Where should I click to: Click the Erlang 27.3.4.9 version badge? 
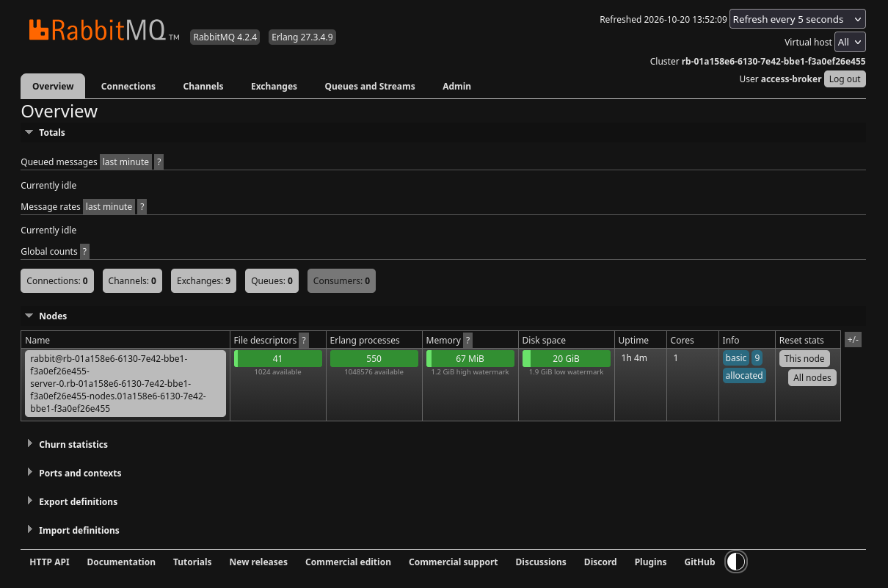pos(302,37)
